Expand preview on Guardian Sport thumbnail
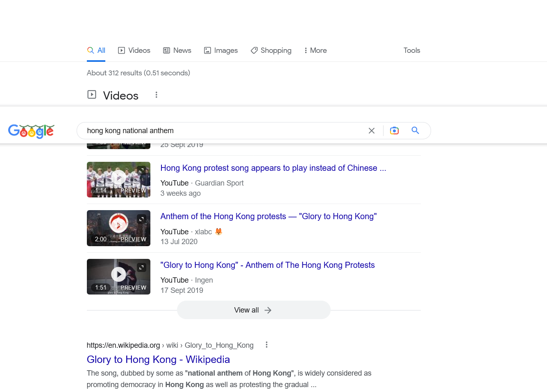Image resolution: width=547 pixels, height=392 pixels. 141,170
